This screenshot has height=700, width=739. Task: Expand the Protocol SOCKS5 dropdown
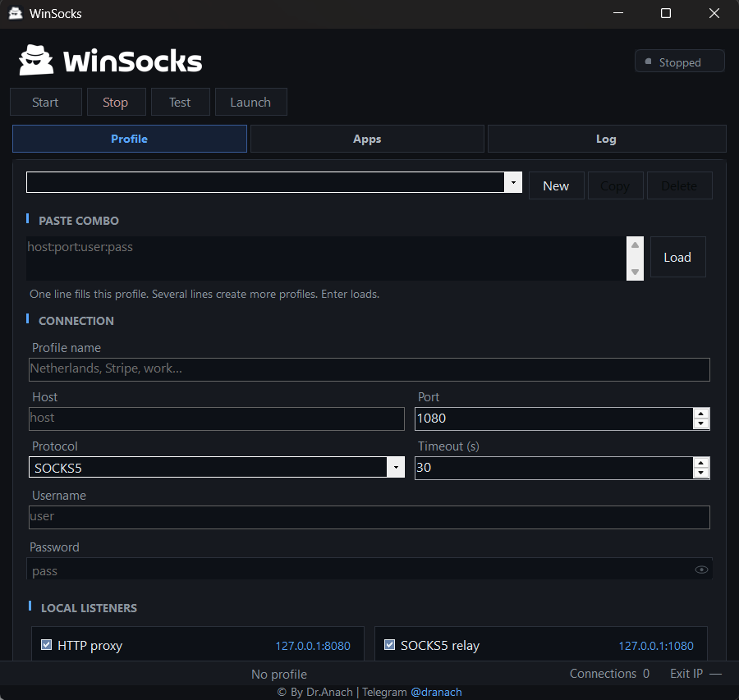click(x=396, y=467)
